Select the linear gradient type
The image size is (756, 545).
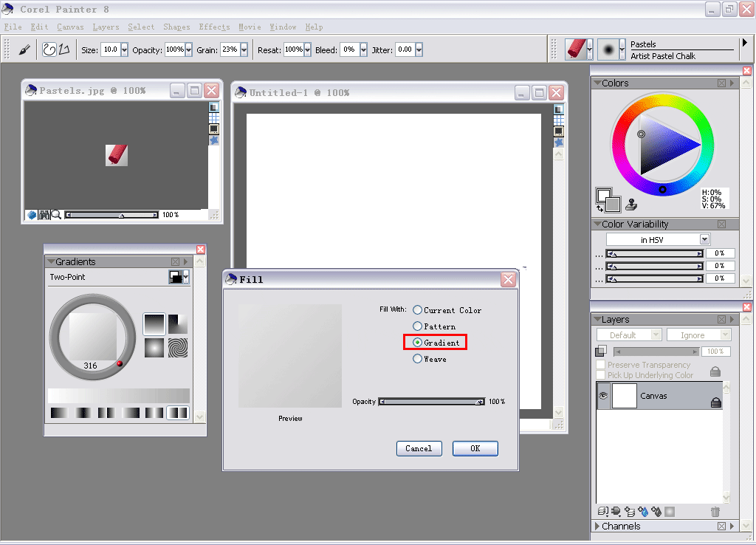coord(154,323)
